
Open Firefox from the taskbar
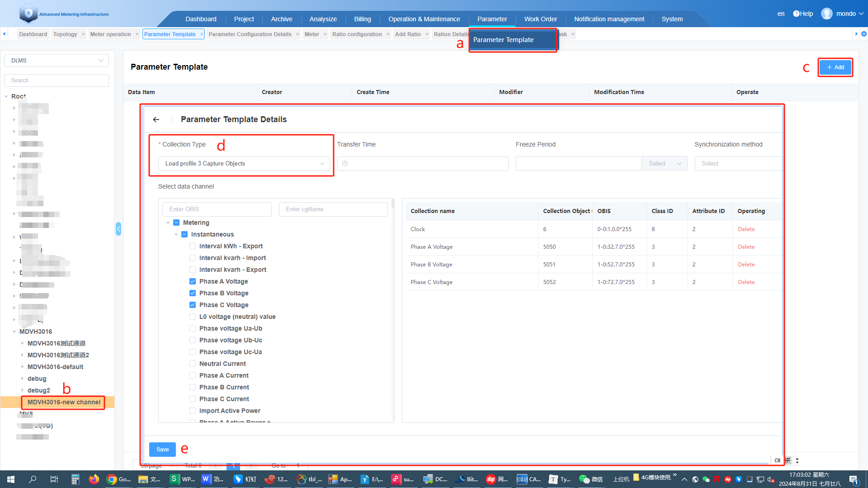coord(94,479)
